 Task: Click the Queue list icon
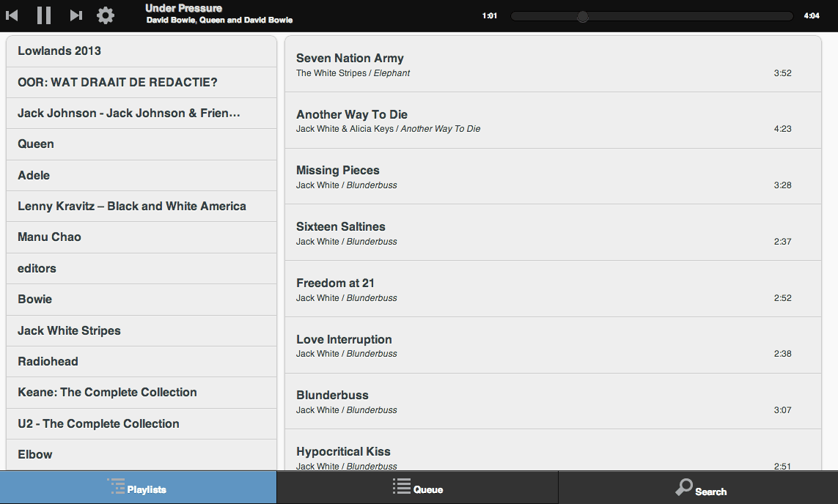[401, 486]
